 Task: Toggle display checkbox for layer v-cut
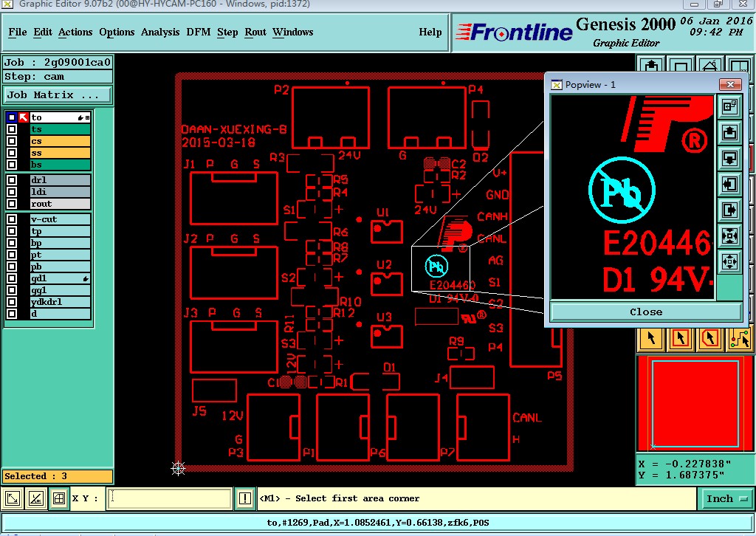[x=12, y=219]
